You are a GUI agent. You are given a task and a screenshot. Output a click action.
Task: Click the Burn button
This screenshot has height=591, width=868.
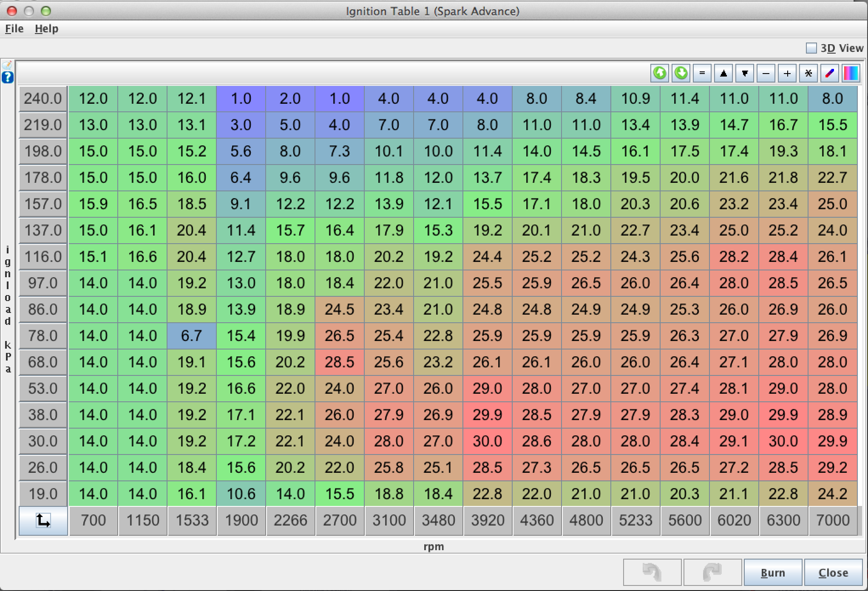(772, 572)
